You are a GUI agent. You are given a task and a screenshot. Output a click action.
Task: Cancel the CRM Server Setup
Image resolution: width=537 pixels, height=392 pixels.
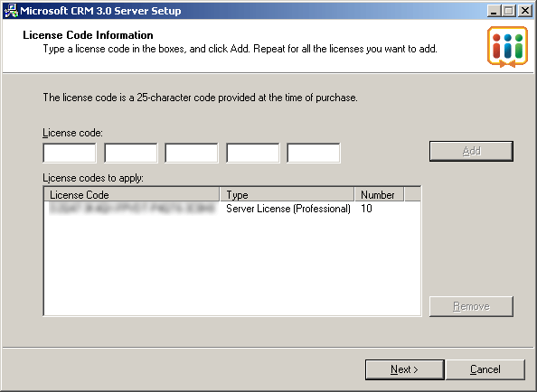tap(485, 369)
